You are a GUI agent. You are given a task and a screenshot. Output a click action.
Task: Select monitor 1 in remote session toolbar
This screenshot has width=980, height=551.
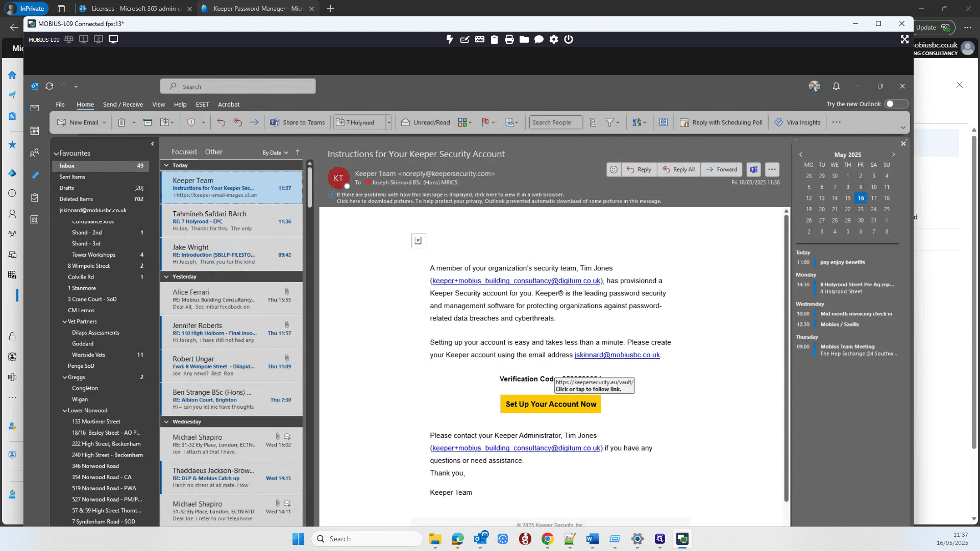(84, 39)
